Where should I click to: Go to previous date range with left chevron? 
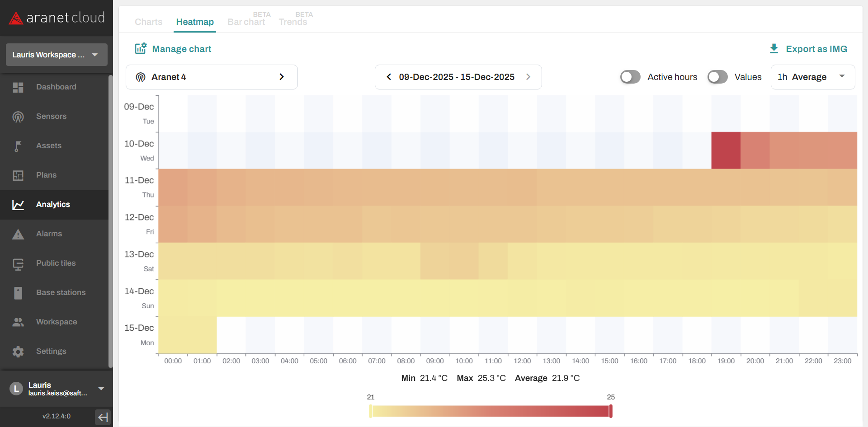click(x=389, y=77)
